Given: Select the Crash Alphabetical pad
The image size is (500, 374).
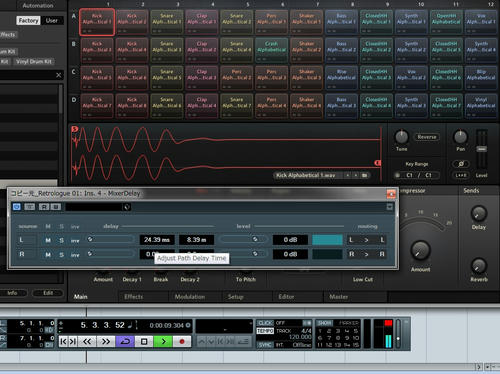Looking at the screenshot, I should click(x=271, y=50).
